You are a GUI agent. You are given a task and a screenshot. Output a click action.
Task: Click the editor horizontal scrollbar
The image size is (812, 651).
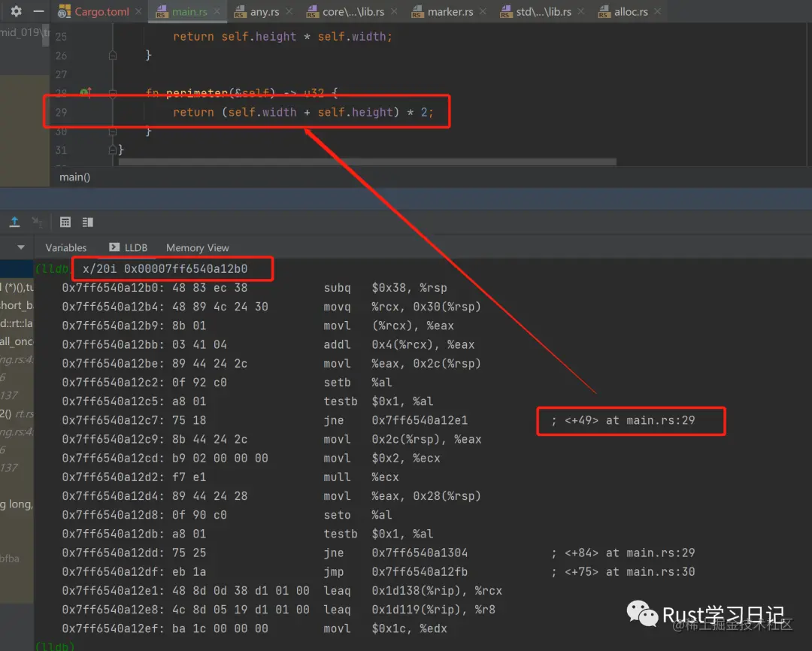[367, 162]
